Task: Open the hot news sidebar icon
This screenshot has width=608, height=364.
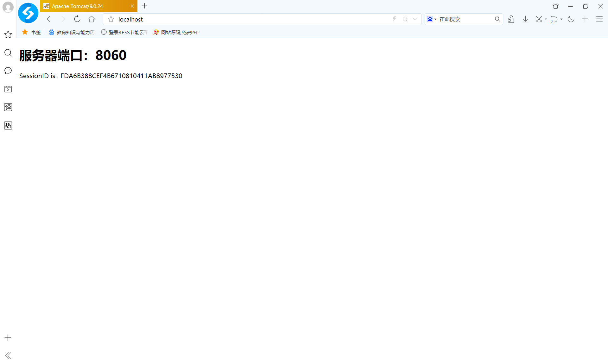Action: coord(8,126)
